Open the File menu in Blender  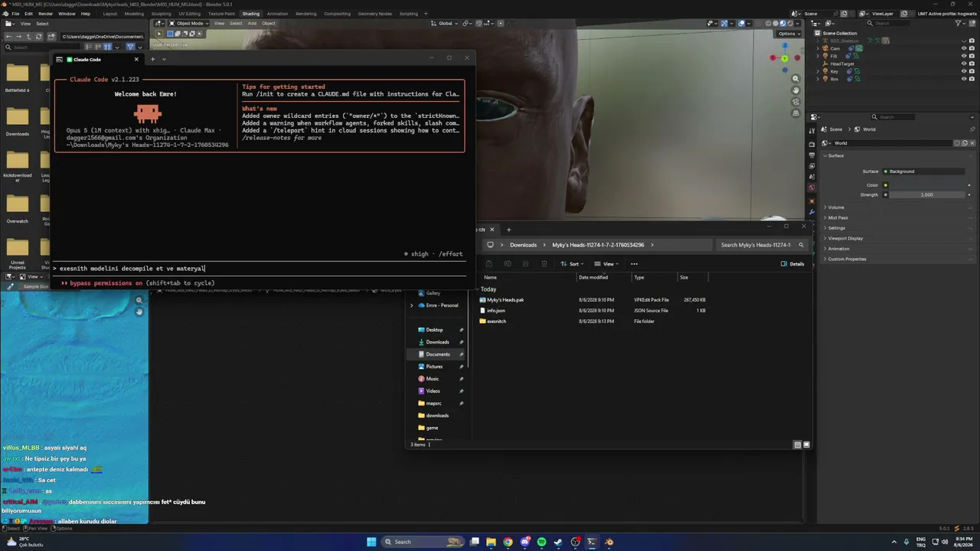click(15, 14)
